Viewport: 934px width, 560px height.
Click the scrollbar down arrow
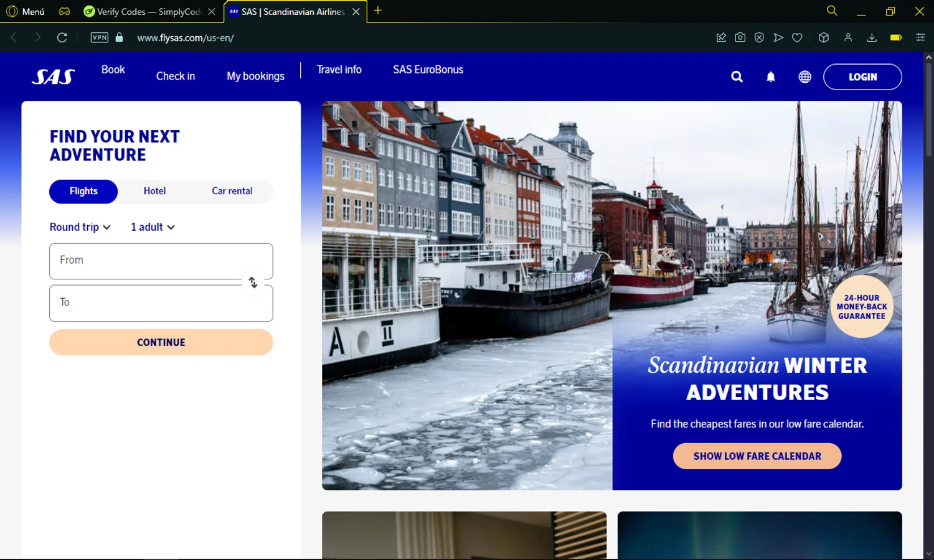928,553
